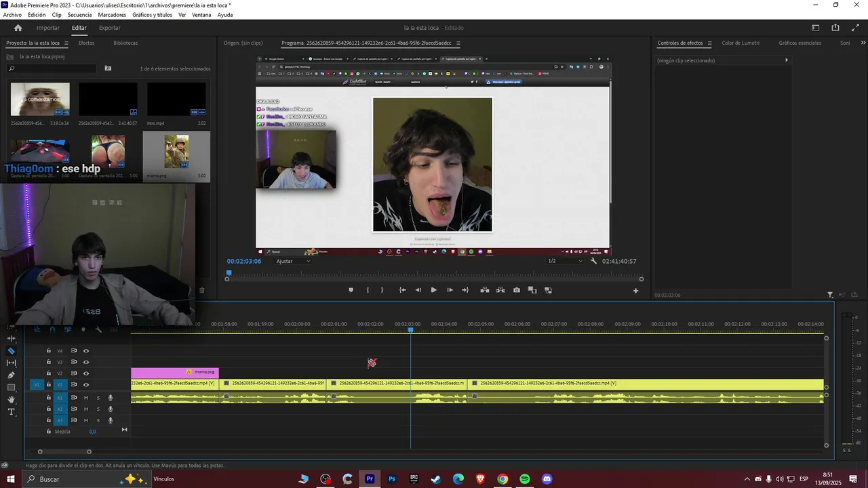Select the momo.png thumbnail in project

point(176,152)
